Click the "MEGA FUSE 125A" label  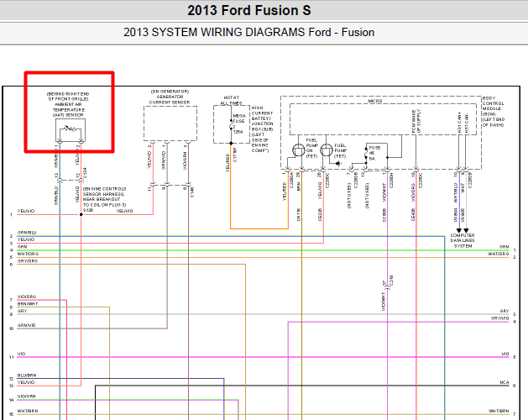239,123
